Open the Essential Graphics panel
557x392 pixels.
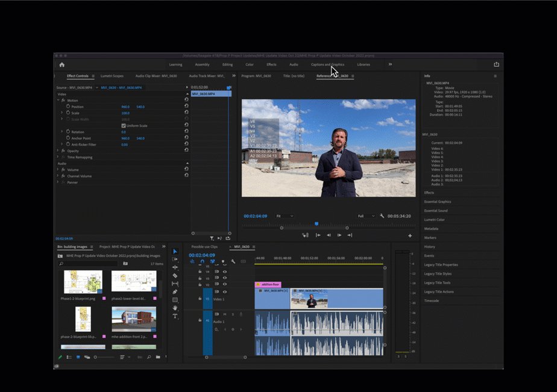click(438, 202)
